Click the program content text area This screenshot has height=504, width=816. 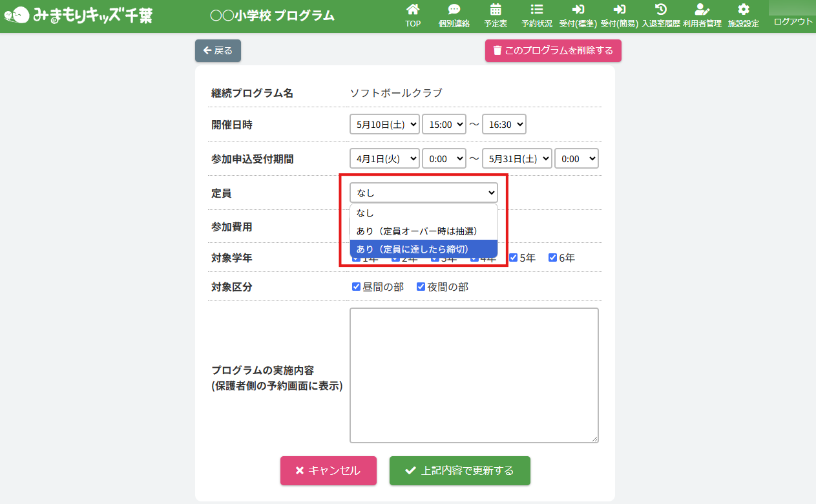[x=474, y=375]
